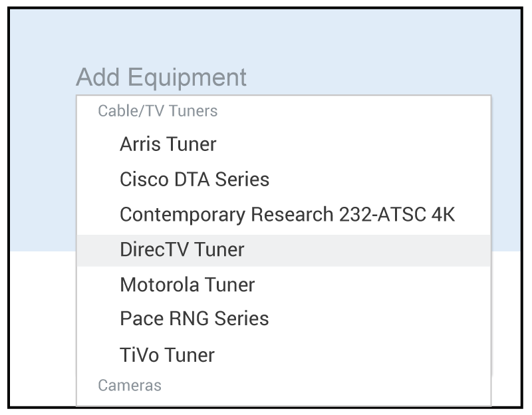This screenshot has height=415, width=532.
Task: Add an Arris cable tuner device
Action: click(x=168, y=144)
